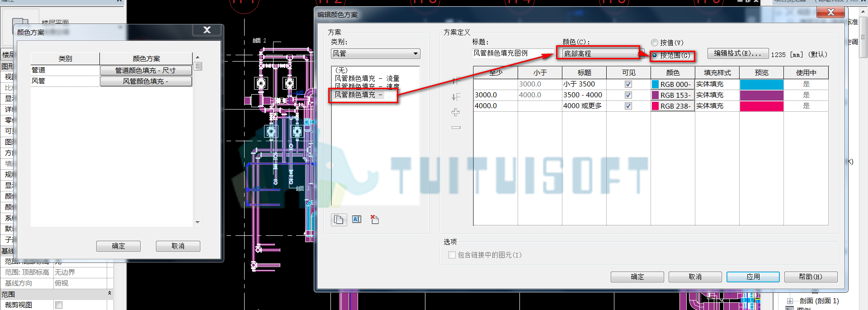
Task: Click the 可见 column header
Action: click(628, 72)
